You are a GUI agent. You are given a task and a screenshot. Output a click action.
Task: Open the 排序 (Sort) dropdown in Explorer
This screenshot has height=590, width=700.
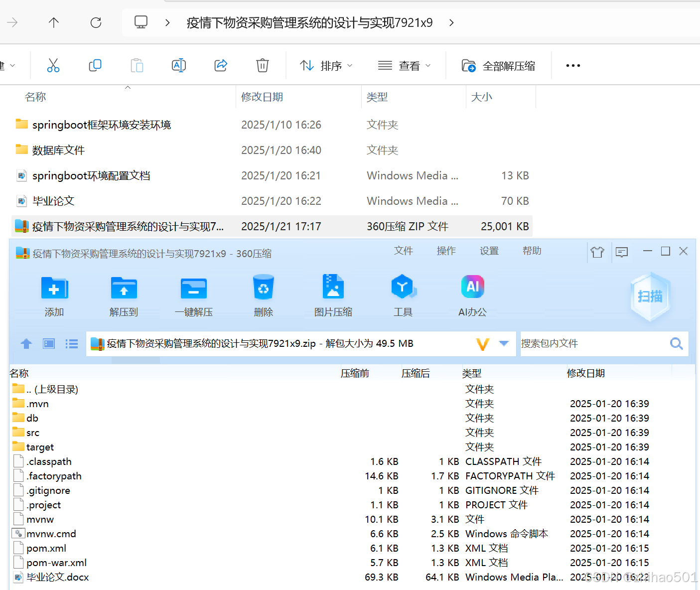326,65
